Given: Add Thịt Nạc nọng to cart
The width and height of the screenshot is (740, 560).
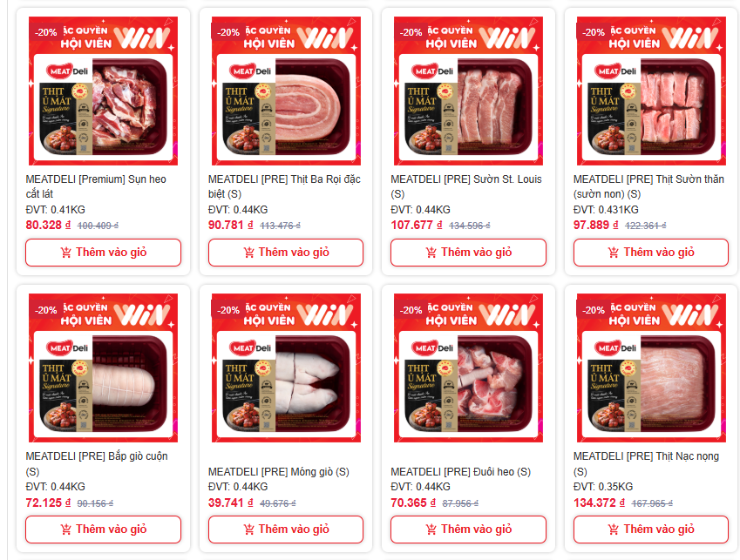Looking at the screenshot, I should (x=651, y=530).
